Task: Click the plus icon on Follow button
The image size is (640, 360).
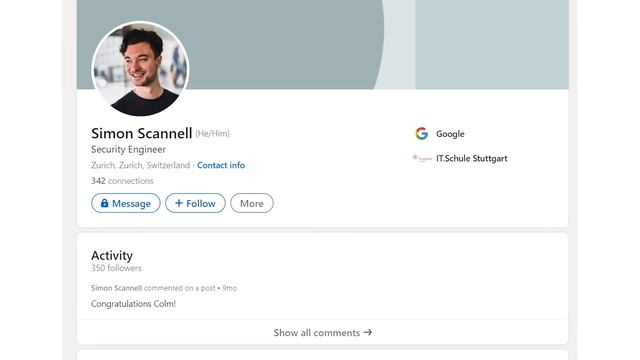Action: 179,203
